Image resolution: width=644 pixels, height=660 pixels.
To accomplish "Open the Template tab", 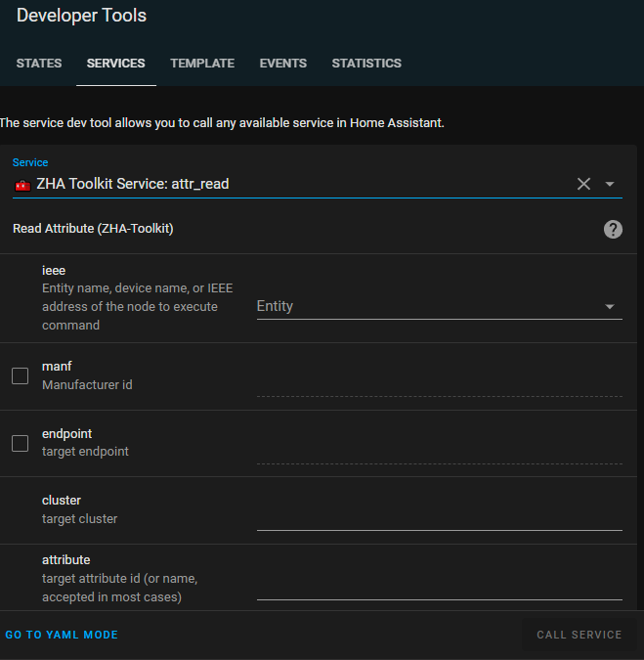I will tap(202, 64).
